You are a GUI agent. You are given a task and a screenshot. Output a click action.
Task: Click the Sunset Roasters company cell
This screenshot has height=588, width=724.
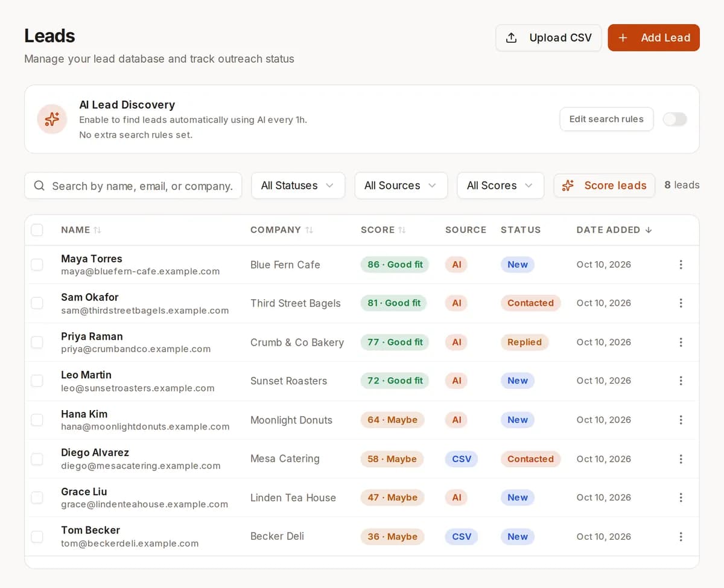point(288,381)
